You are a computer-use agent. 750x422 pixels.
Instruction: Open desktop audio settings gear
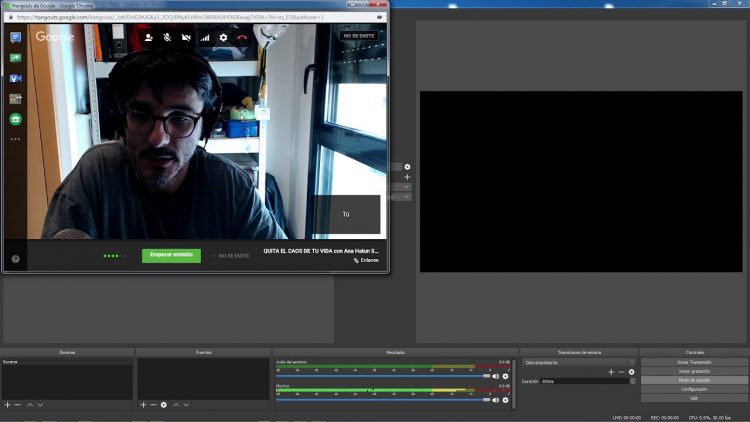click(x=506, y=376)
